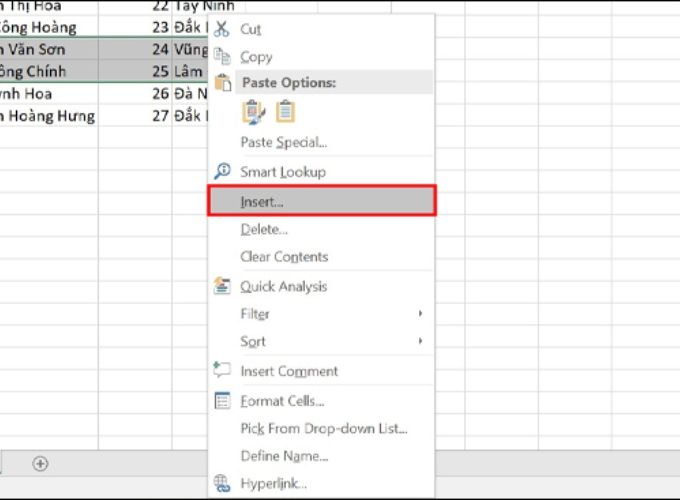Select the cell containing ynh Hoa

[49, 93]
